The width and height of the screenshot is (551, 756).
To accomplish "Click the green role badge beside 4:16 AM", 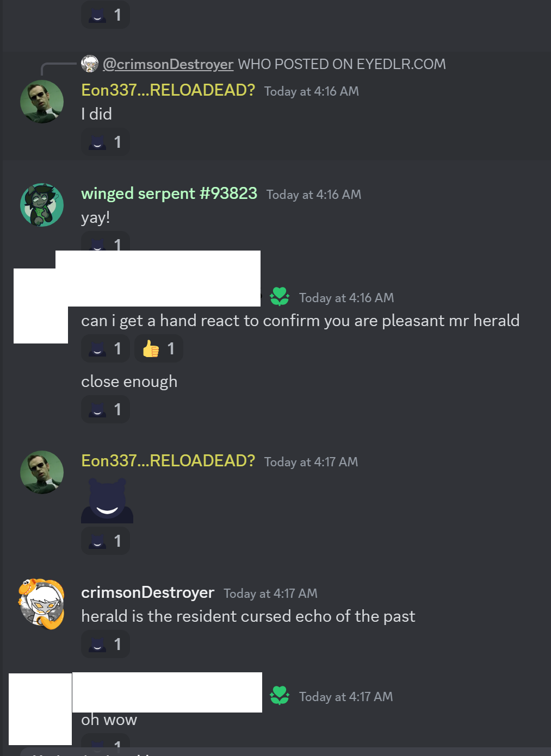I will click(280, 297).
